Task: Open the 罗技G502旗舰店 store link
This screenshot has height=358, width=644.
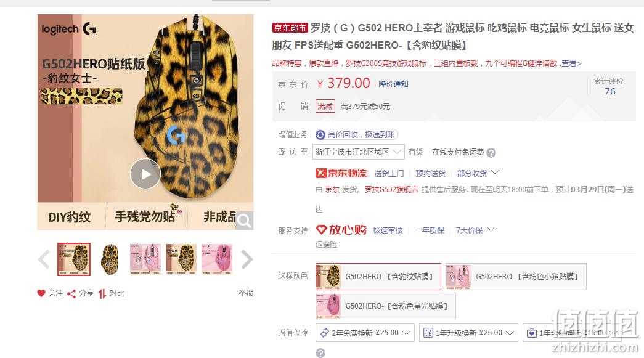Action: (391, 190)
